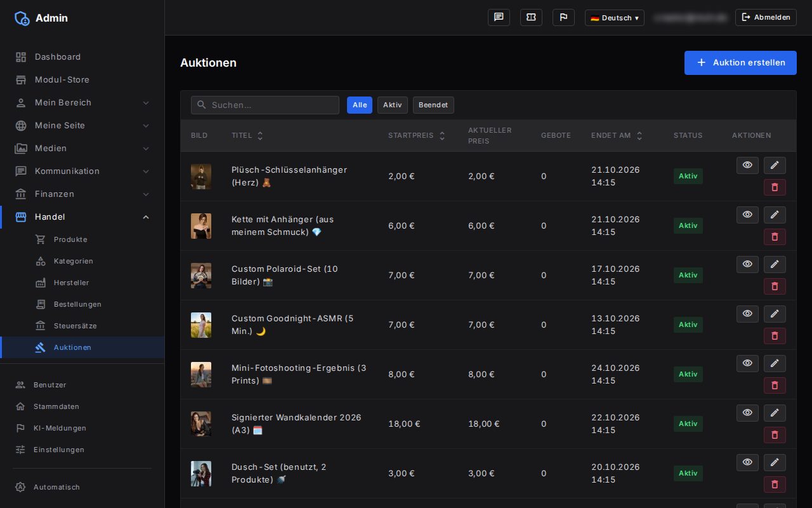Collapse the Handel sidebar section

(82, 217)
